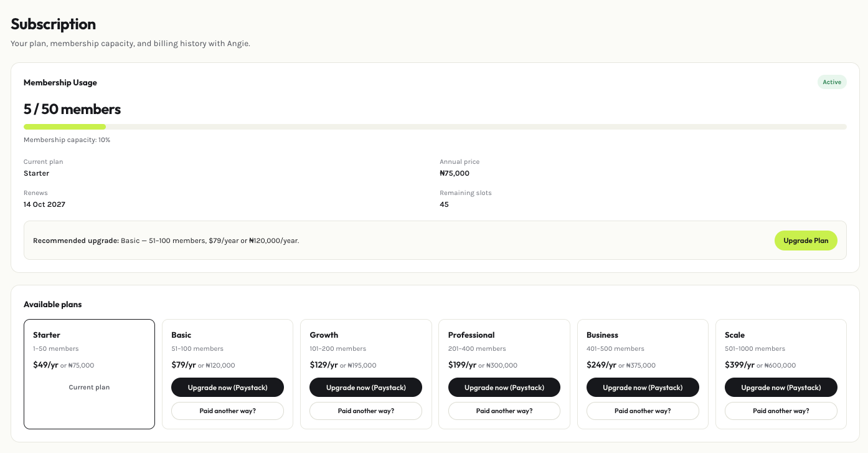Click the 'Membership Usage' card title
Image resolution: width=868 pixels, height=453 pixels.
click(x=60, y=82)
